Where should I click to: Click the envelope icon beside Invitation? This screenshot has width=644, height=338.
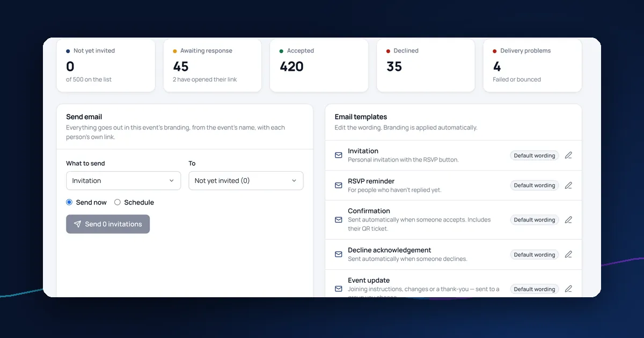click(339, 155)
